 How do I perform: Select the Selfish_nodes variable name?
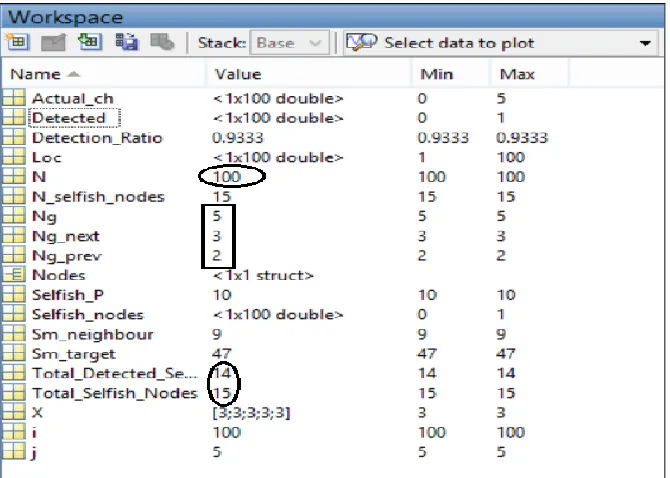tap(88, 315)
